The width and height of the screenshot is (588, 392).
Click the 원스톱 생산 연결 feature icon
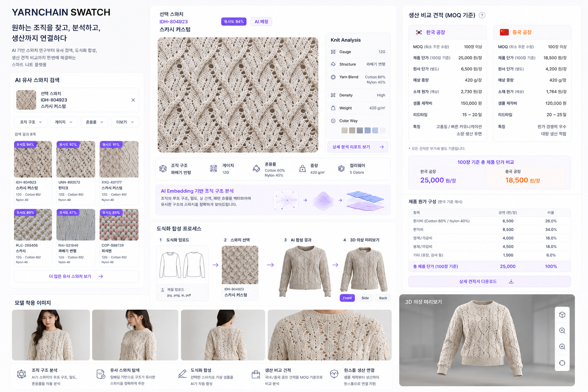click(334, 374)
